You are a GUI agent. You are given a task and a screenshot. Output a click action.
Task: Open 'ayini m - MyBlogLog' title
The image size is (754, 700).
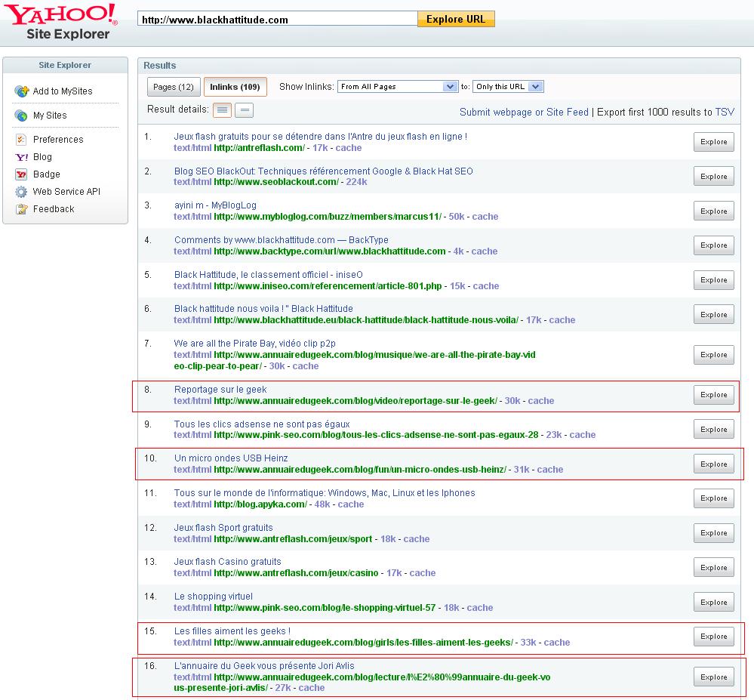coord(215,205)
